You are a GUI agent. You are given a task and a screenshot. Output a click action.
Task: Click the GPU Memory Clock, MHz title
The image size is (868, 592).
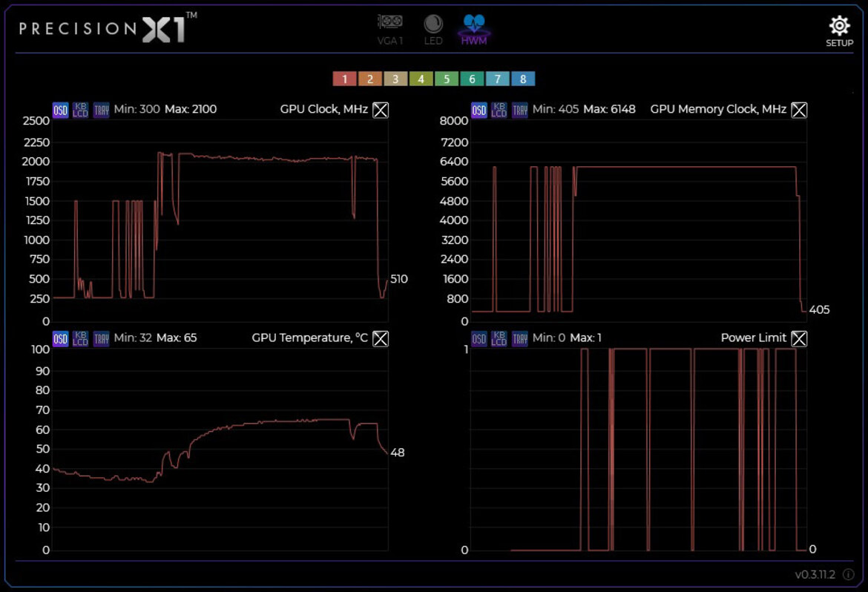[718, 109]
